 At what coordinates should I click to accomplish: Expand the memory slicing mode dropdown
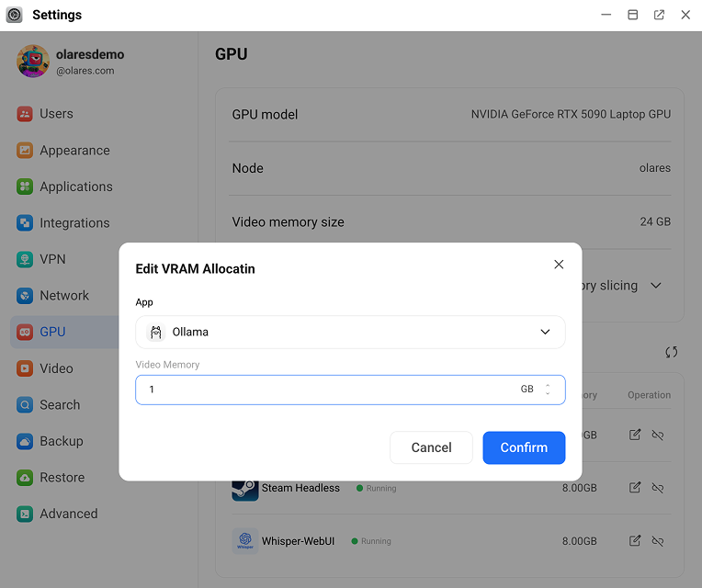tap(655, 286)
